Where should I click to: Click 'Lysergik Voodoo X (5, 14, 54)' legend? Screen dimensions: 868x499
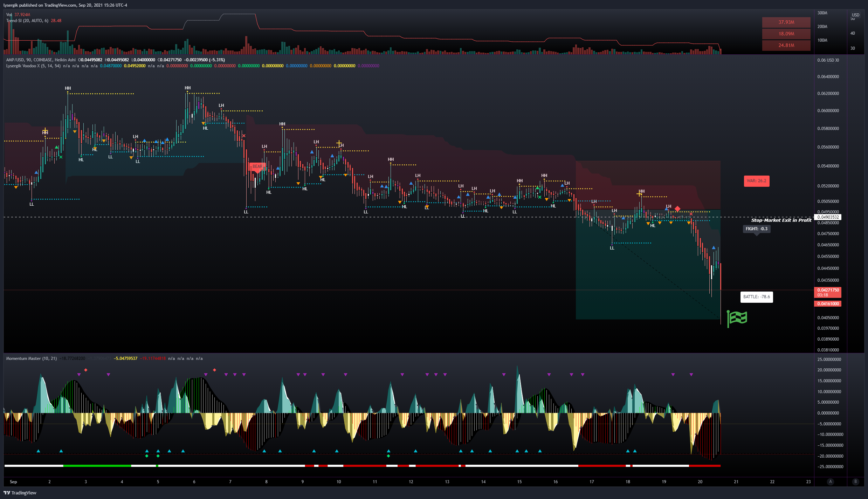pos(33,66)
